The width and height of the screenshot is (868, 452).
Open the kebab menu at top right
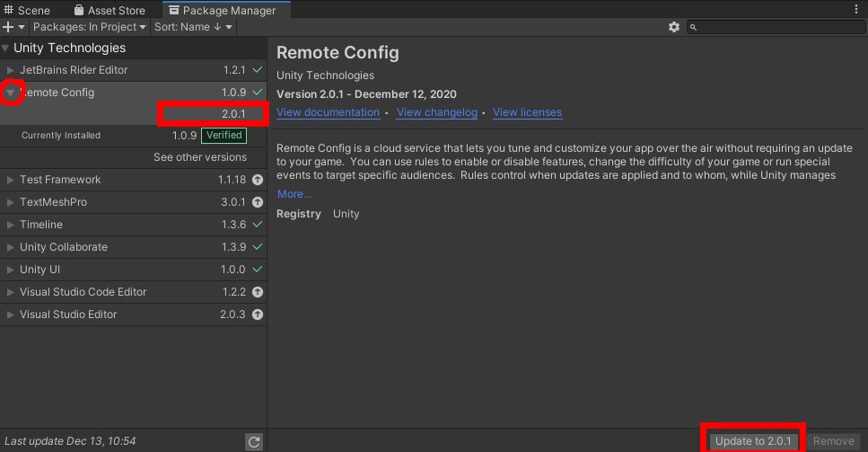tap(856, 9)
